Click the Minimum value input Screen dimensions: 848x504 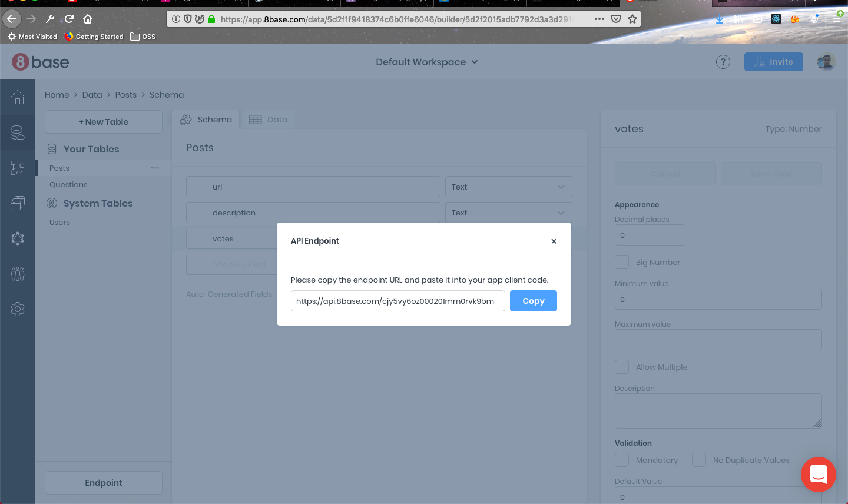pos(718,299)
